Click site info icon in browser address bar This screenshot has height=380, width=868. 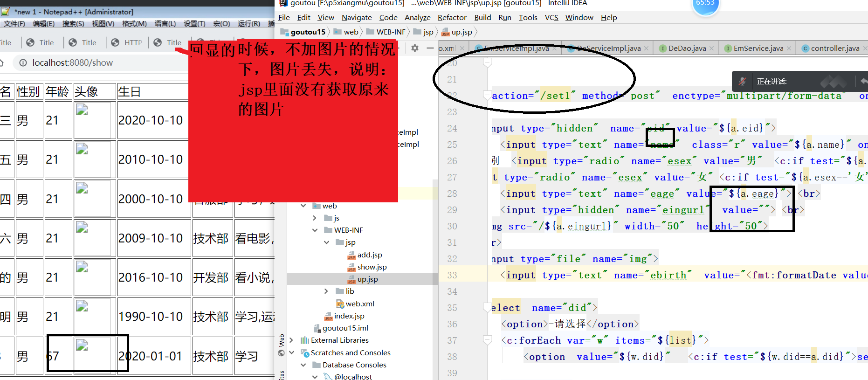(x=23, y=62)
